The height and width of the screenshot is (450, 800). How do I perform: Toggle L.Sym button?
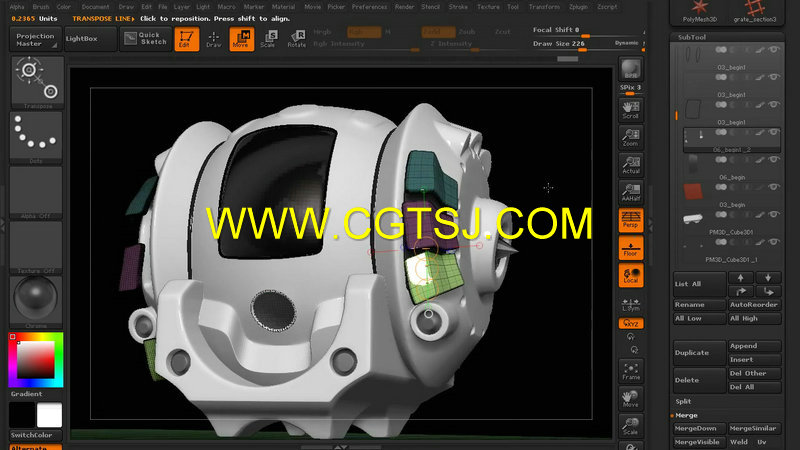pos(631,304)
